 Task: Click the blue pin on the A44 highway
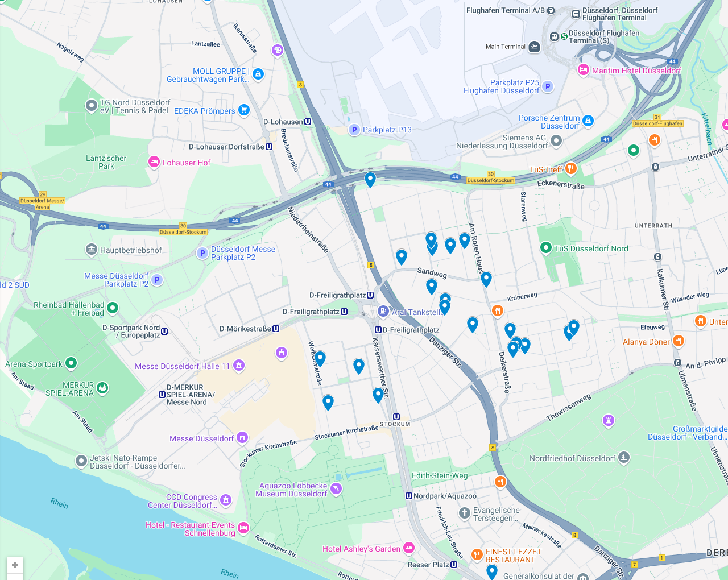pos(370,179)
